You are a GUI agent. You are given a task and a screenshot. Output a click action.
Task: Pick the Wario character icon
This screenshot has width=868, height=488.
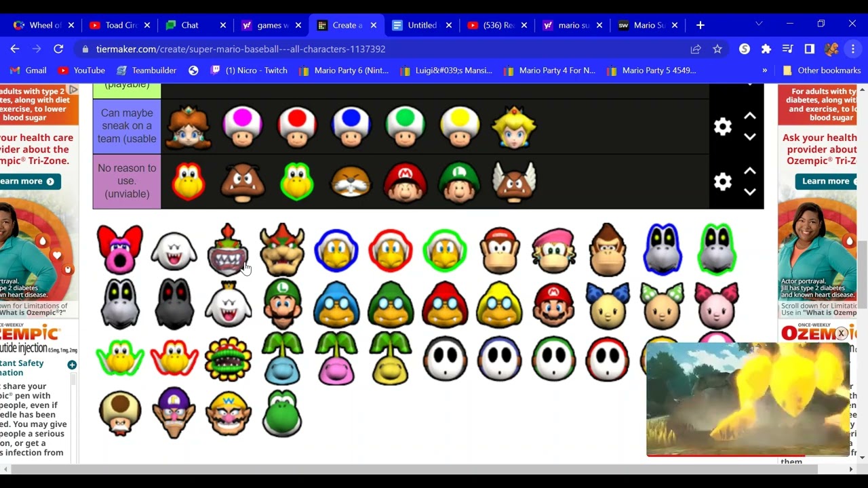[229, 412]
